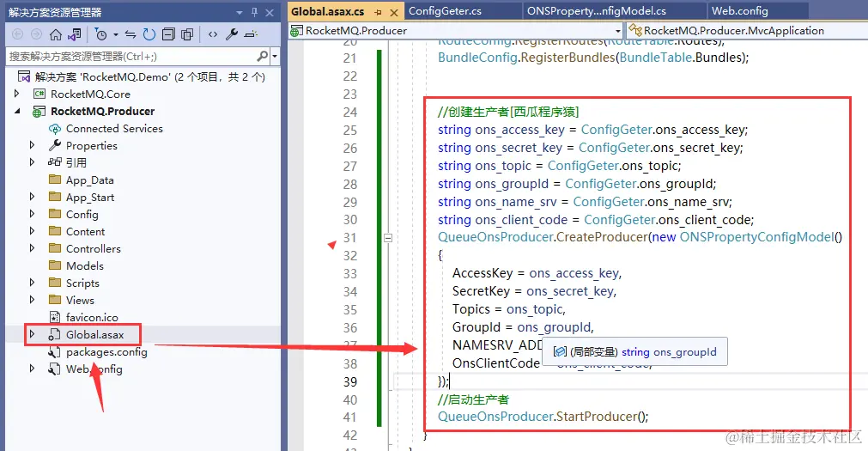The image size is (868, 451).
Task: Click the Refresh icon in Solution Explorer
Action: click(x=149, y=35)
